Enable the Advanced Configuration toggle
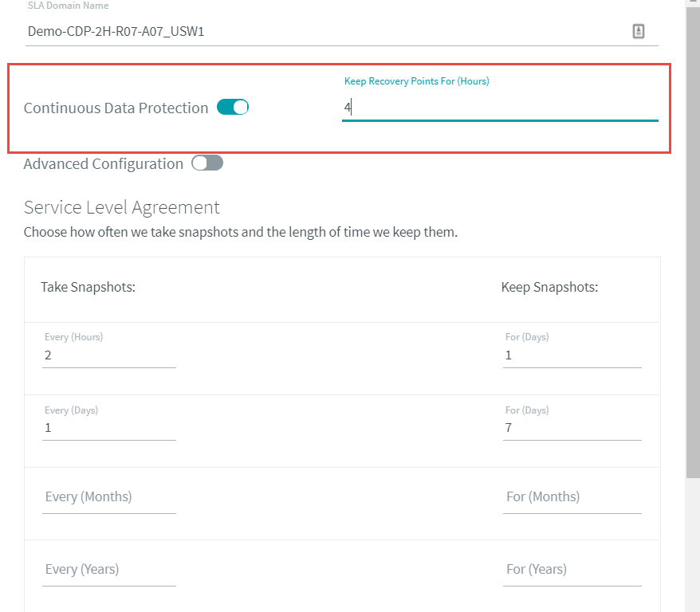This screenshot has height=612, width=700. (207, 163)
